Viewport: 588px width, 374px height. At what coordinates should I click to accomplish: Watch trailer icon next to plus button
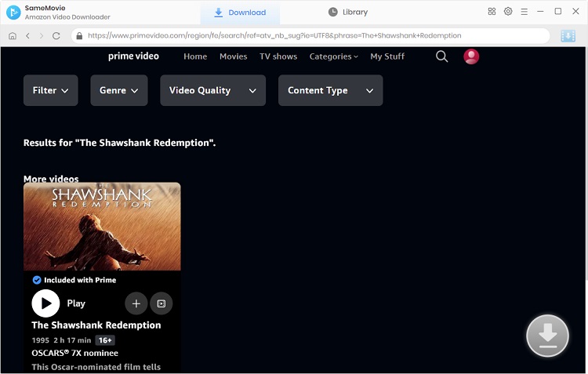click(162, 303)
